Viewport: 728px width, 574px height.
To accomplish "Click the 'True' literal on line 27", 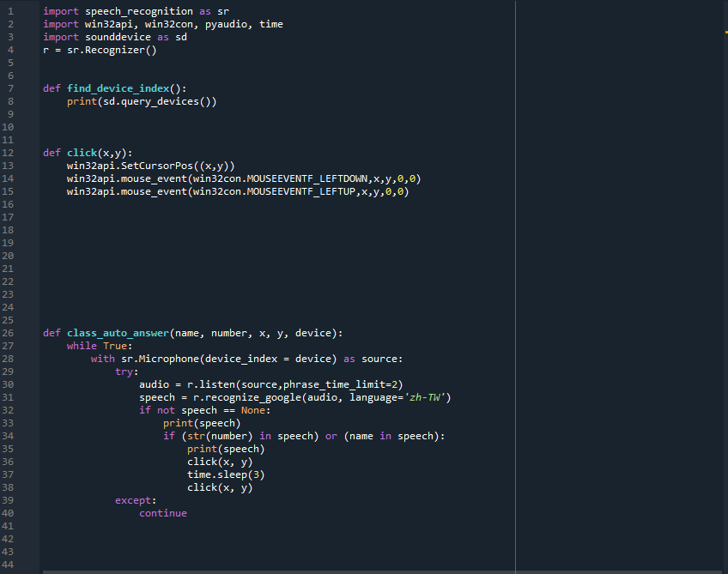I will coord(115,346).
